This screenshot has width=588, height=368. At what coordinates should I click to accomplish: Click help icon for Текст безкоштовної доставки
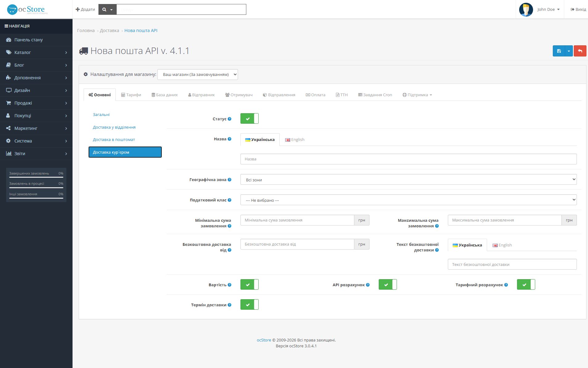tap(437, 250)
